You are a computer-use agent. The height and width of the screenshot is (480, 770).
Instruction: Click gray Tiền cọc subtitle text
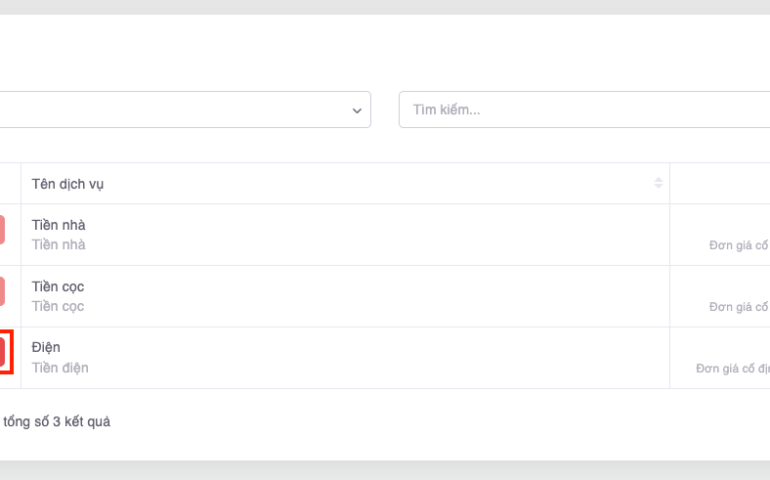58,307
